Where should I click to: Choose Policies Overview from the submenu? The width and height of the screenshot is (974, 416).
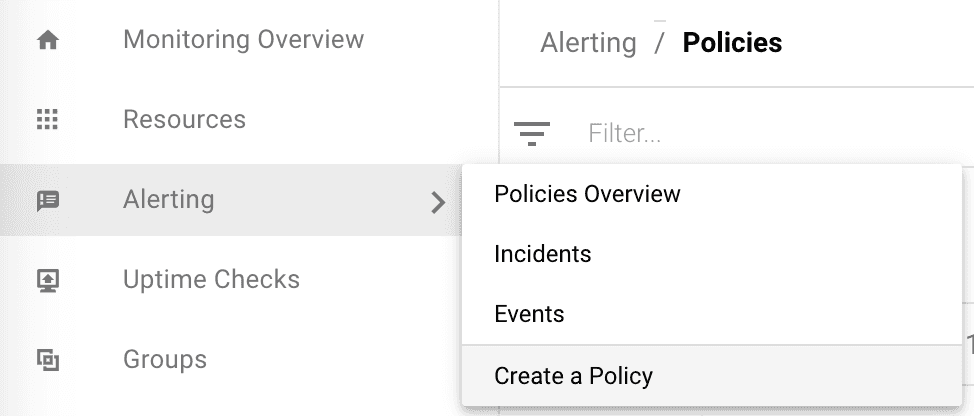click(587, 194)
